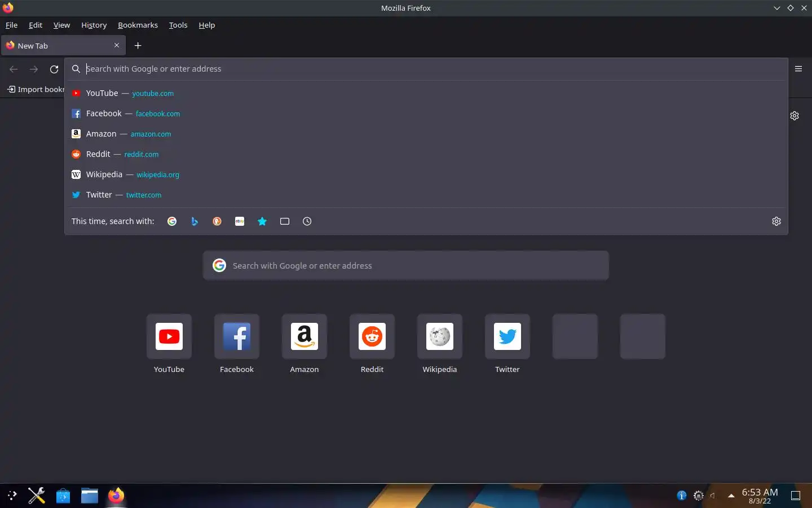Image resolution: width=812 pixels, height=508 pixels.
Task: Open the History menu
Action: click(x=94, y=25)
